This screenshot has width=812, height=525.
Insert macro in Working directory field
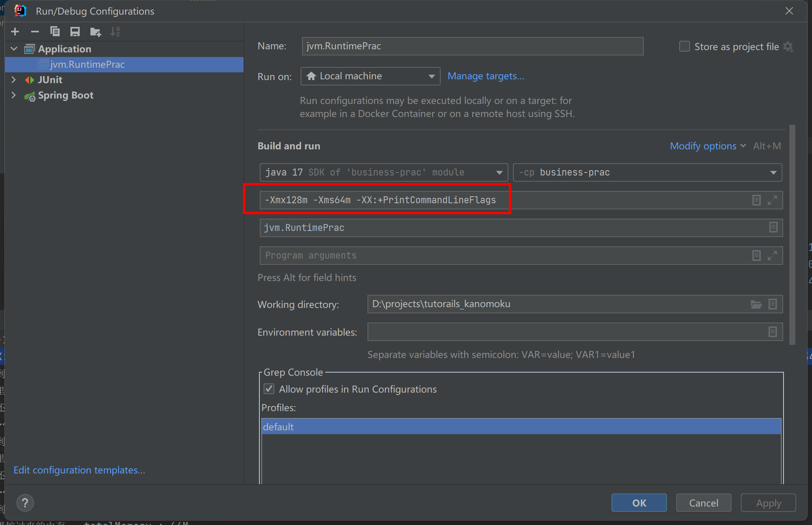click(772, 304)
